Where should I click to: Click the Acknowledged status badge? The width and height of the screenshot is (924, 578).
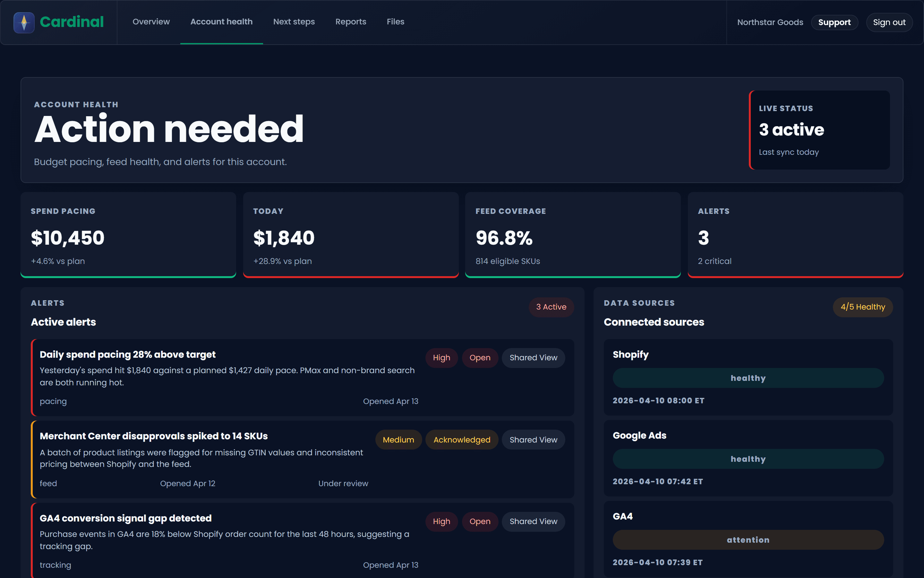[462, 440]
